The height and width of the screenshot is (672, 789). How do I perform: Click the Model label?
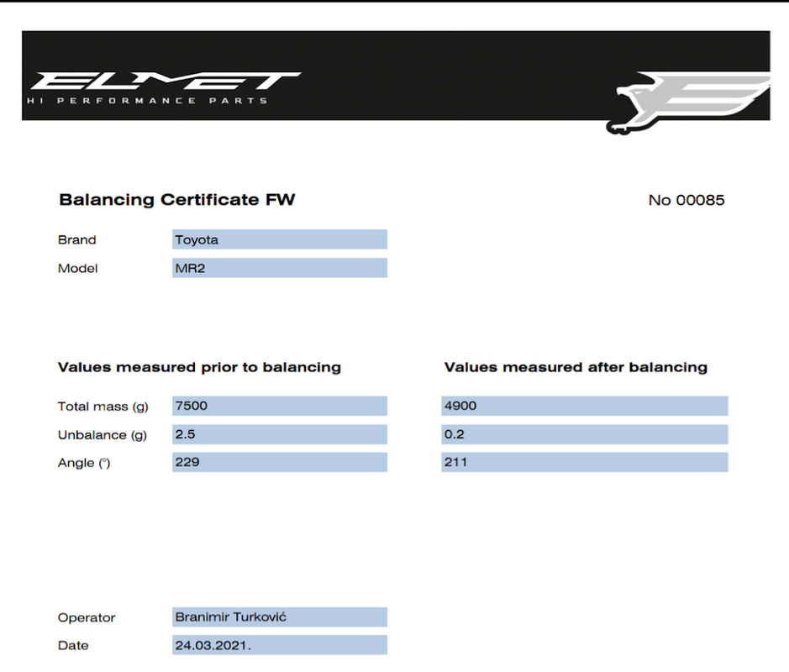tap(77, 269)
